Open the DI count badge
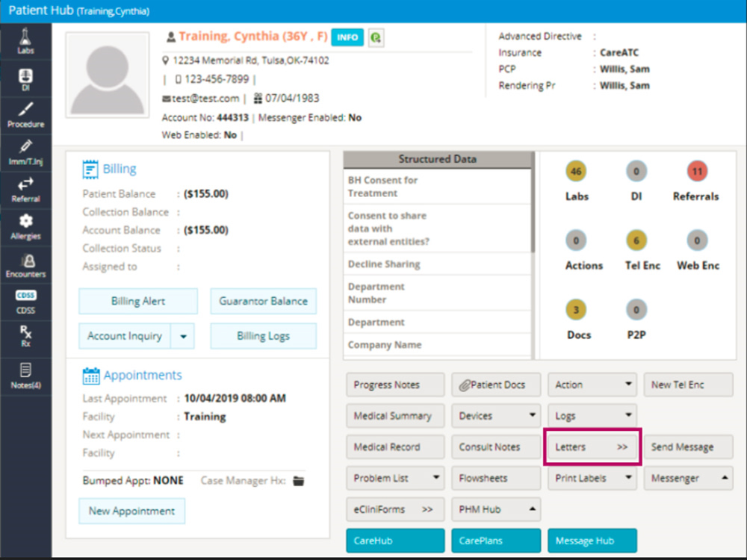Image resolution: width=747 pixels, height=560 pixels. tap(636, 172)
